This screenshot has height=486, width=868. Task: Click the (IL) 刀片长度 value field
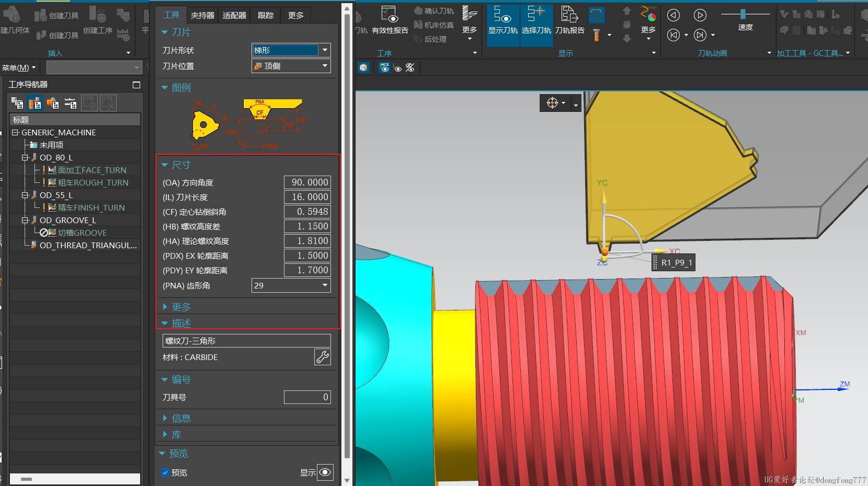point(307,196)
